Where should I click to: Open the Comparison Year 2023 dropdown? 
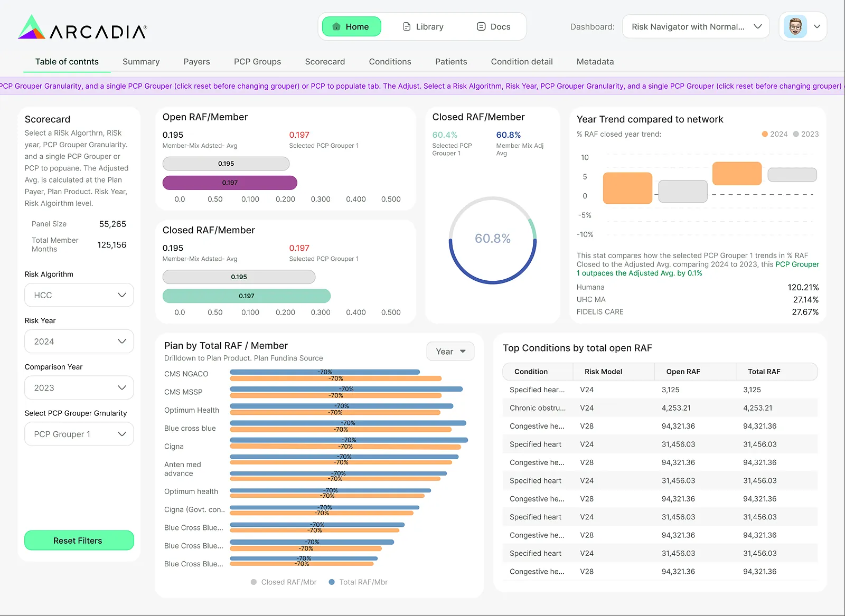(x=79, y=388)
